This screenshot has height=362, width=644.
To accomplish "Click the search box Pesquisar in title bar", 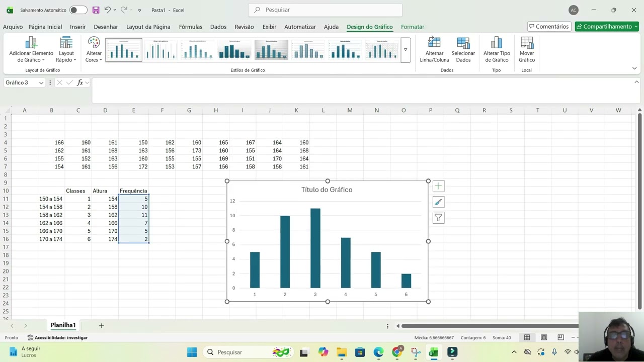I will click(x=326, y=10).
